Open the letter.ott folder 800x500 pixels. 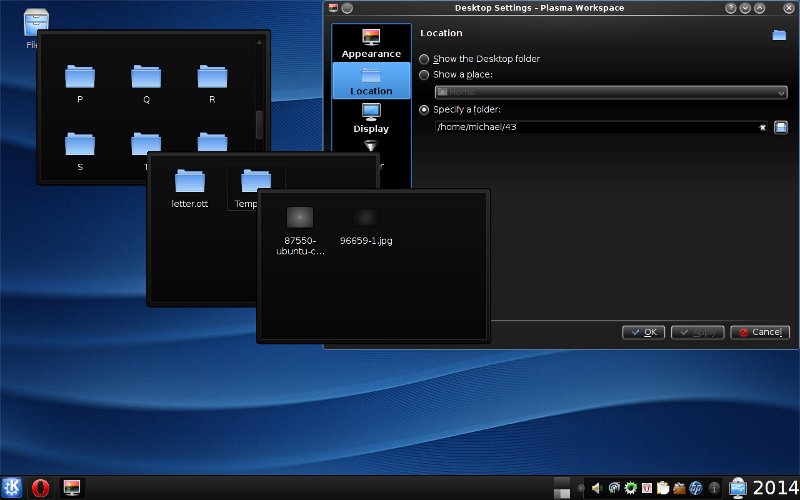tap(190, 182)
